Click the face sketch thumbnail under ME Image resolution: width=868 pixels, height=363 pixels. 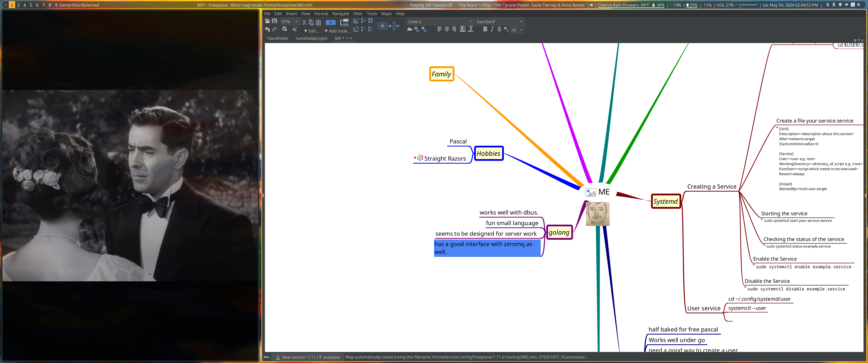click(x=598, y=214)
